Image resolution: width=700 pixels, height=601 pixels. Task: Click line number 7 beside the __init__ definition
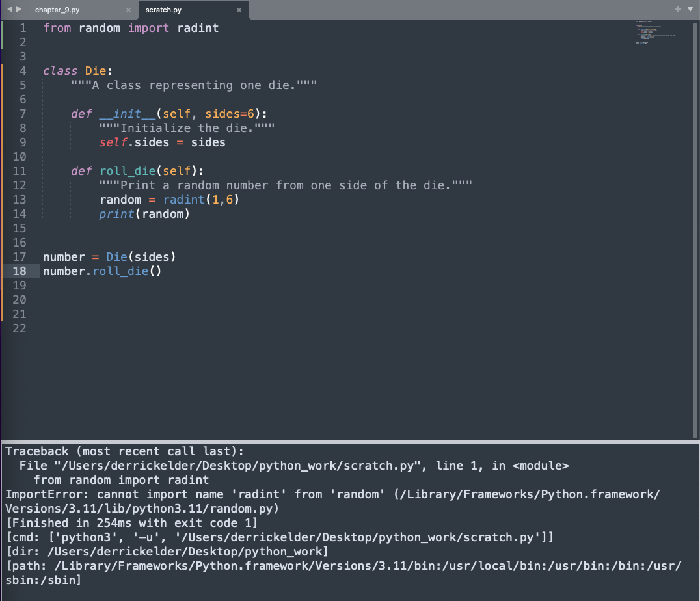[23, 113]
